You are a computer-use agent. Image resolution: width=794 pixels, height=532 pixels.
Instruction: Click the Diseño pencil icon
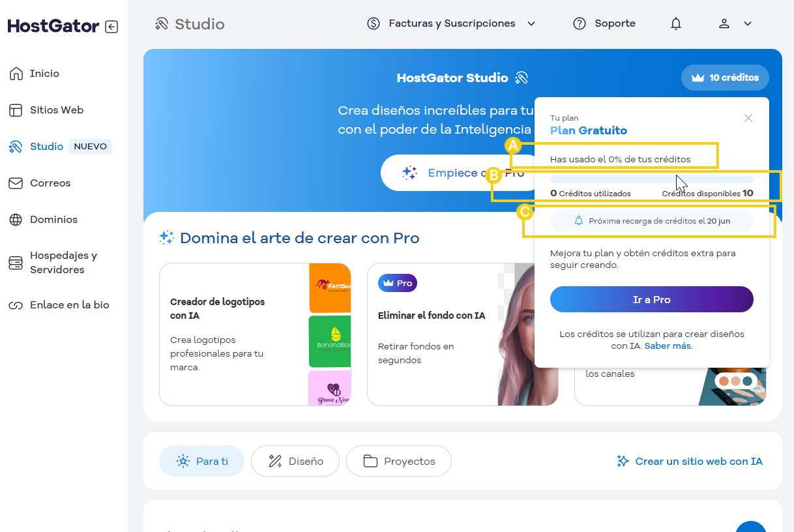coord(275,461)
